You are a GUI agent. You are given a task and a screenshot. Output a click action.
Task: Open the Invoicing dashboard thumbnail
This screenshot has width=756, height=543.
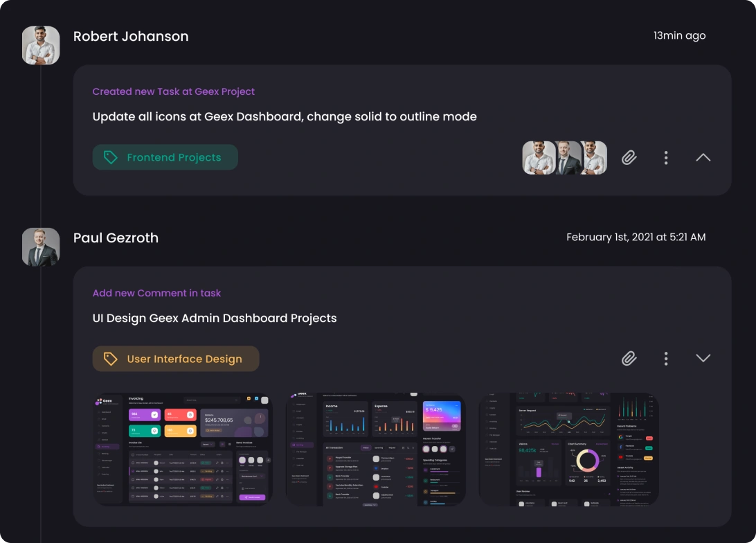coord(182,449)
